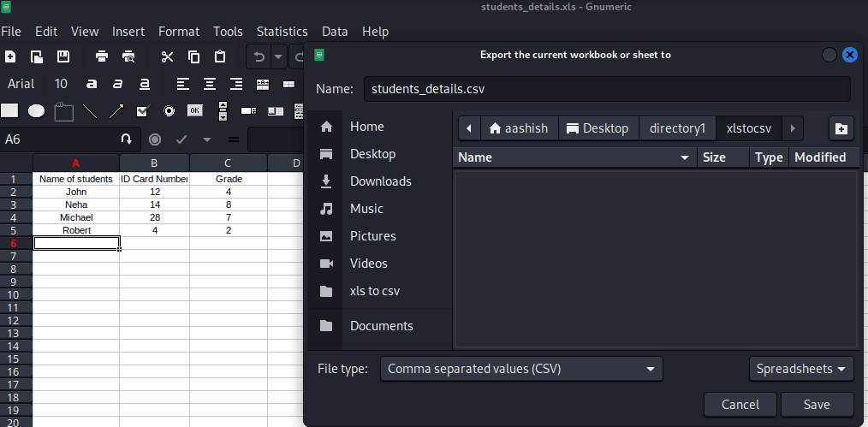868x427 pixels.
Task: Undo the last action
Action: (x=259, y=56)
